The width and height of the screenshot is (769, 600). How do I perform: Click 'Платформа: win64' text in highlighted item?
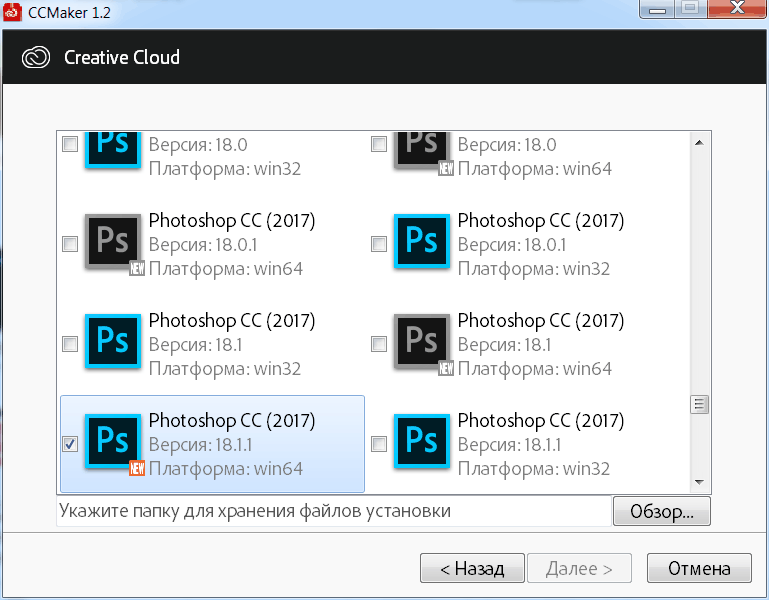pos(226,469)
